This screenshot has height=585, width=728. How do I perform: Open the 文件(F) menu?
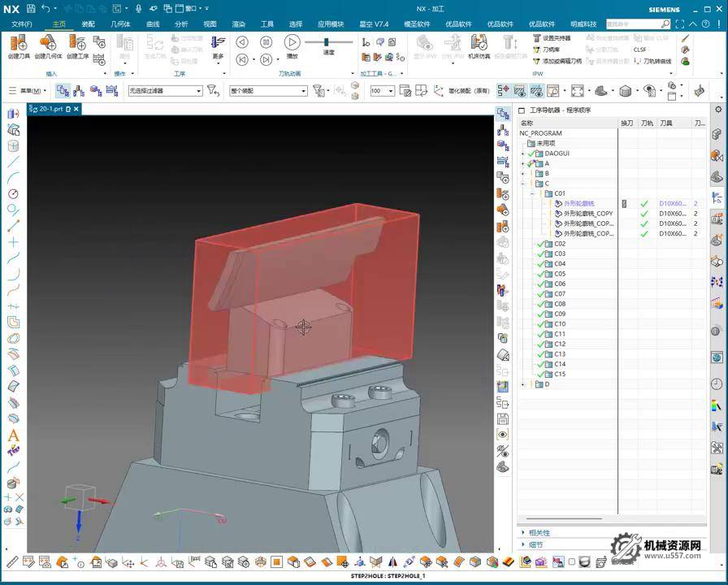(x=20, y=24)
